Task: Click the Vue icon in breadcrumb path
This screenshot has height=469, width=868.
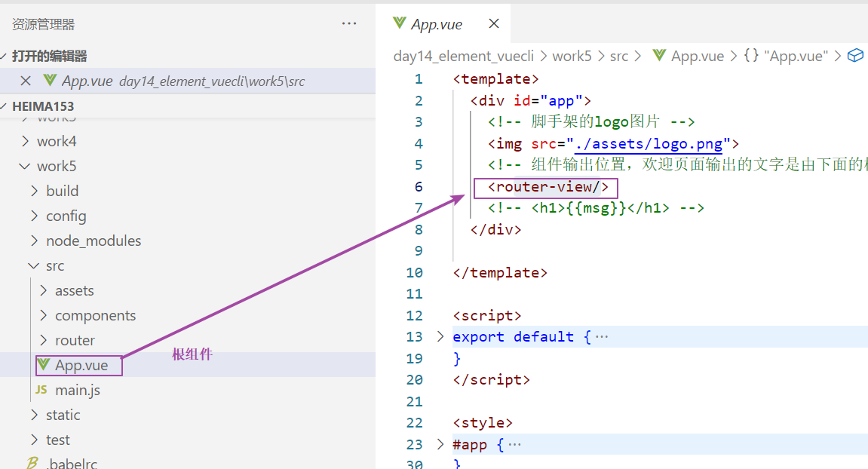Action: coord(659,56)
